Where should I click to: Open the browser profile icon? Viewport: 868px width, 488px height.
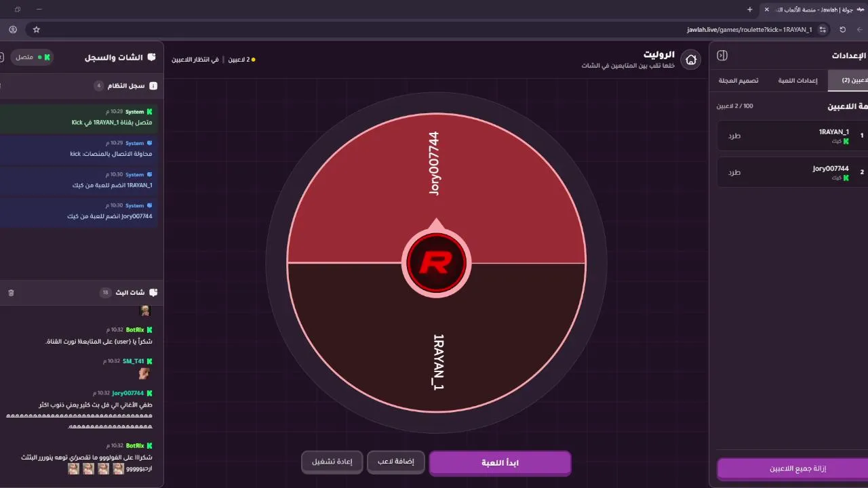[13, 30]
